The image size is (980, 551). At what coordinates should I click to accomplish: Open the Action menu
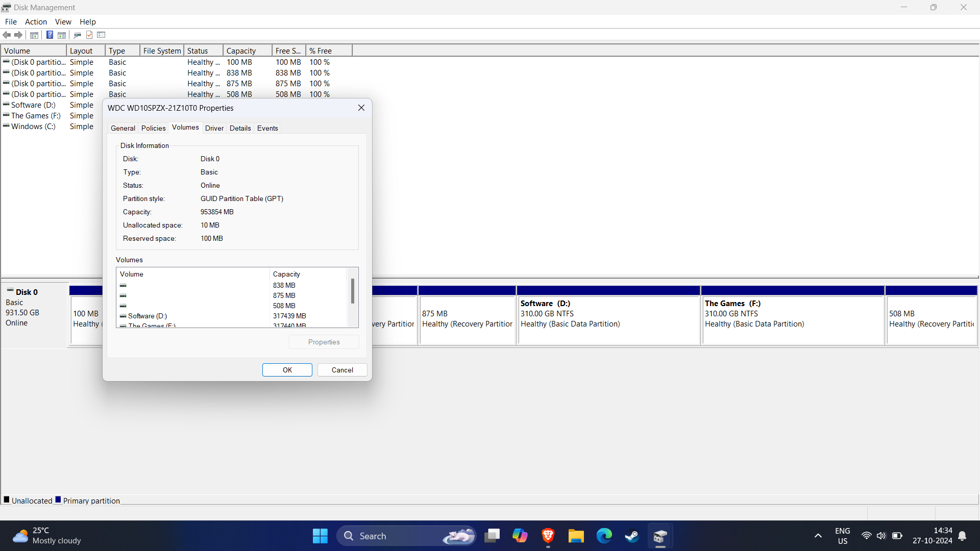tap(36, 21)
